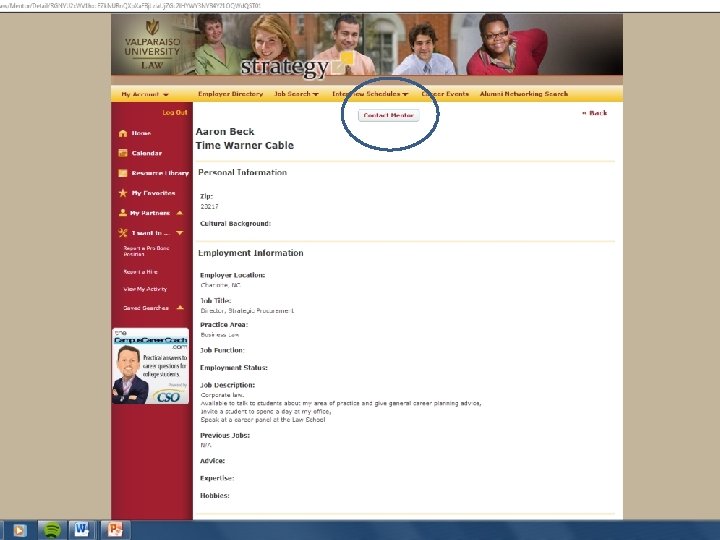
Task: Click the Job Description label
Action: 227,385
